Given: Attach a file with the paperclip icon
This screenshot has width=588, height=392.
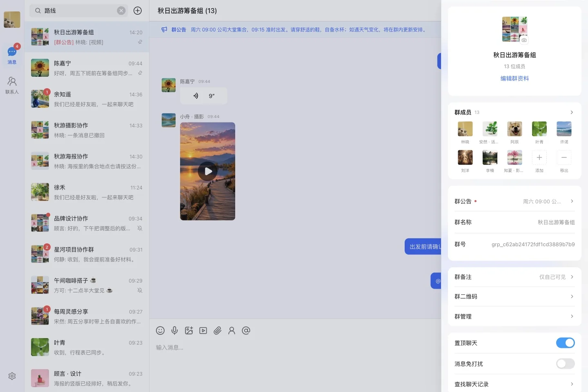Looking at the screenshot, I should [x=217, y=330].
